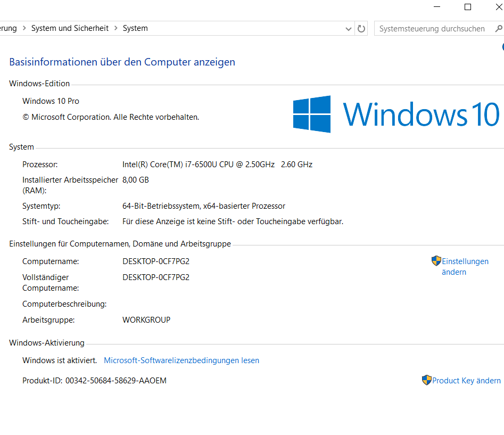The width and height of the screenshot is (504, 435).
Task: Close the System window
Action: pos(499,7)
